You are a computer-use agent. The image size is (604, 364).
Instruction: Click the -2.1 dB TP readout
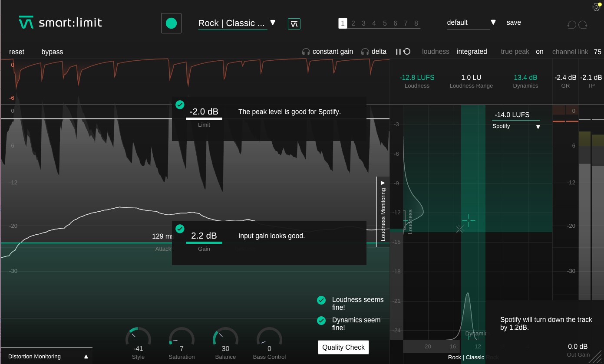pos(591,78)
